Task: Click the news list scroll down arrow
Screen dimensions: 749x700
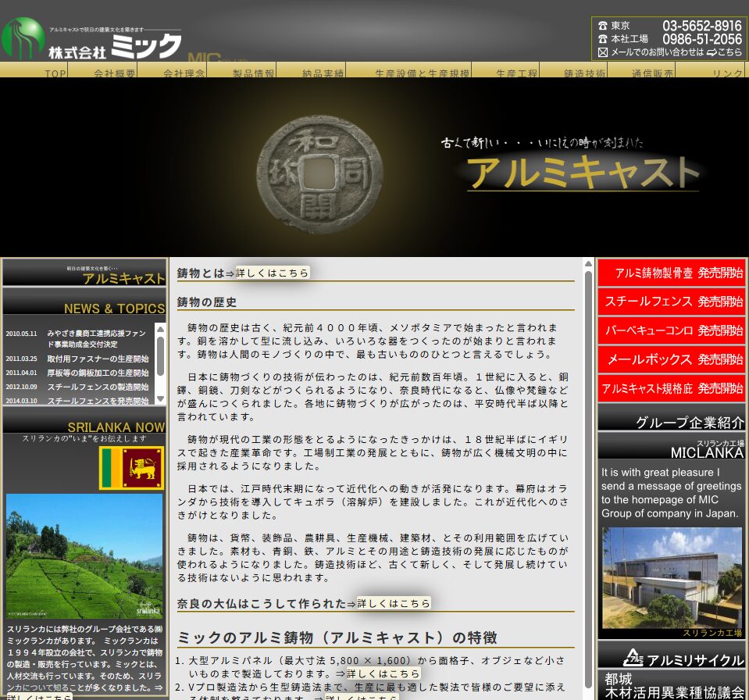Action: pos(161,398)
